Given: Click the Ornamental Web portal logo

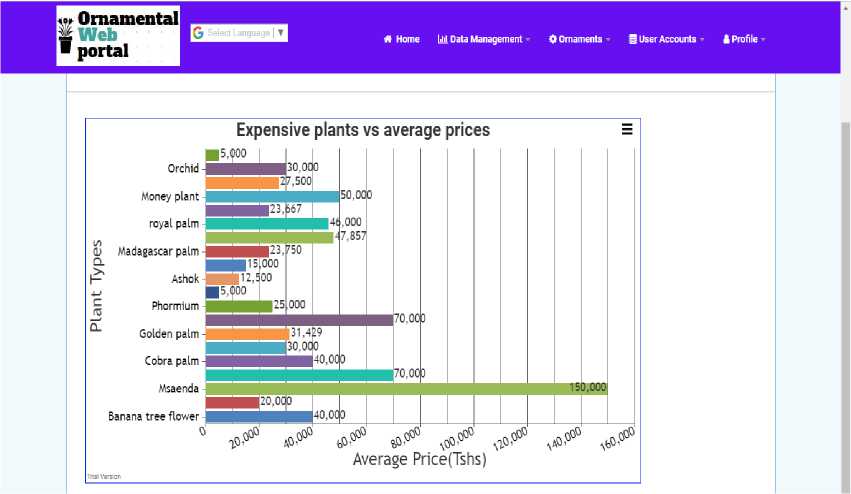Looking at the screenshot, I should tap(118, 36).
